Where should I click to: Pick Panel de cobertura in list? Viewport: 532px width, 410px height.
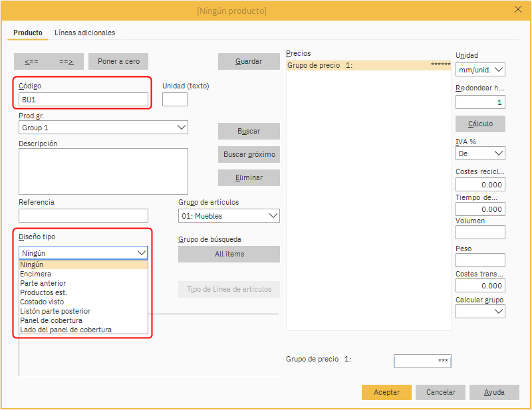[x=51, y=320]
